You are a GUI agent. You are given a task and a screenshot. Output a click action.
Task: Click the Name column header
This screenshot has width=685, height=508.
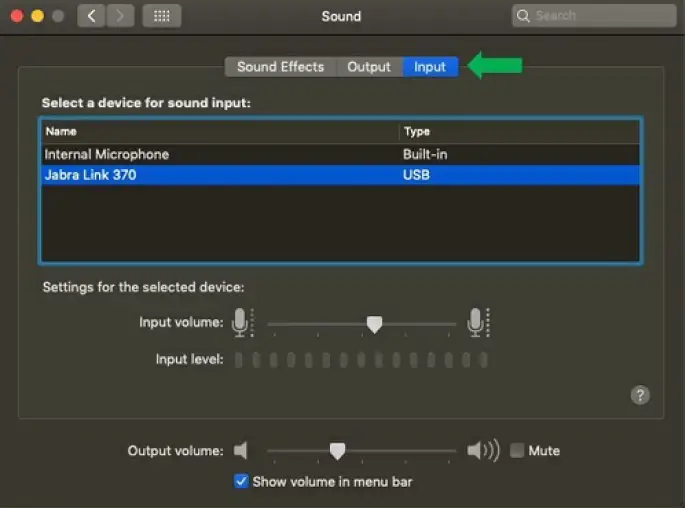tap(220, 131)
